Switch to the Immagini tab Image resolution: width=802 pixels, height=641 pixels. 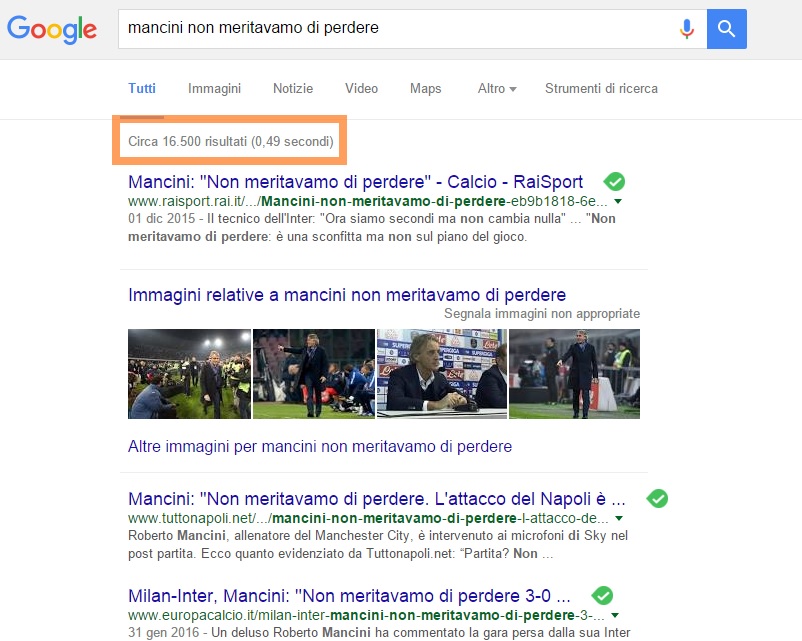coord(214,88)
